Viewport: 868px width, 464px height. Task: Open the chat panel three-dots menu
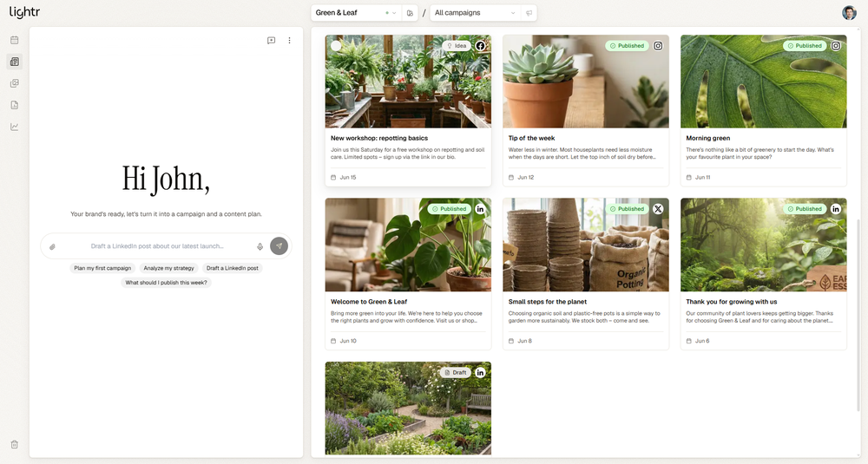point(289,41)
